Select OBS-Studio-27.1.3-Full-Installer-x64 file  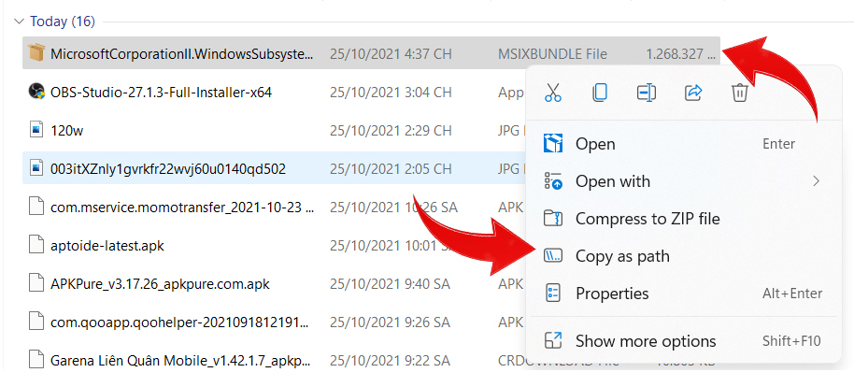[161, 92]
